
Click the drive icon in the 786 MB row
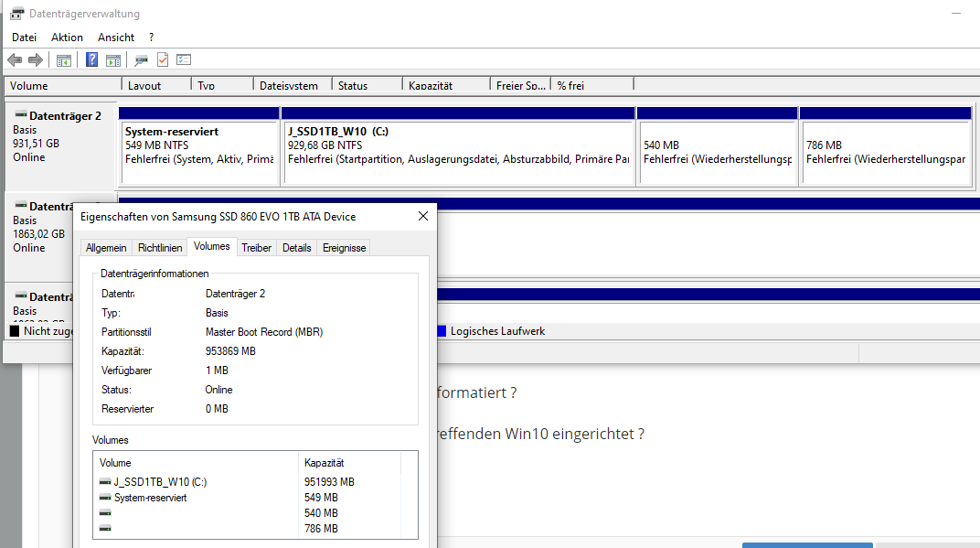105,529
